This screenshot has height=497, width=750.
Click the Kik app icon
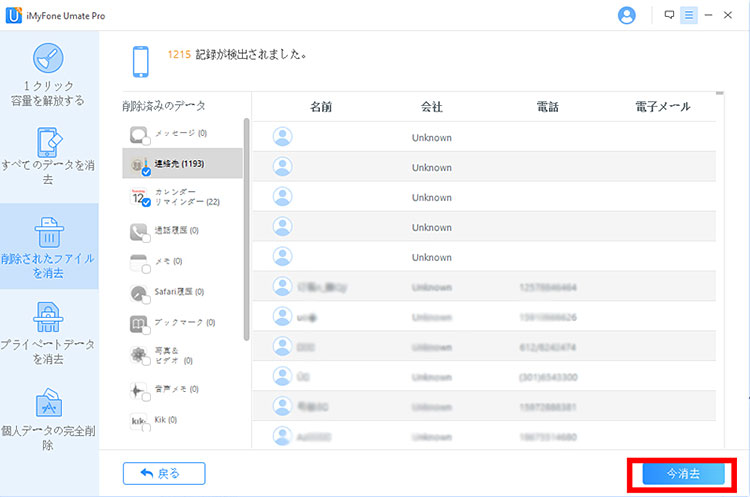click(x=138, y=421)
